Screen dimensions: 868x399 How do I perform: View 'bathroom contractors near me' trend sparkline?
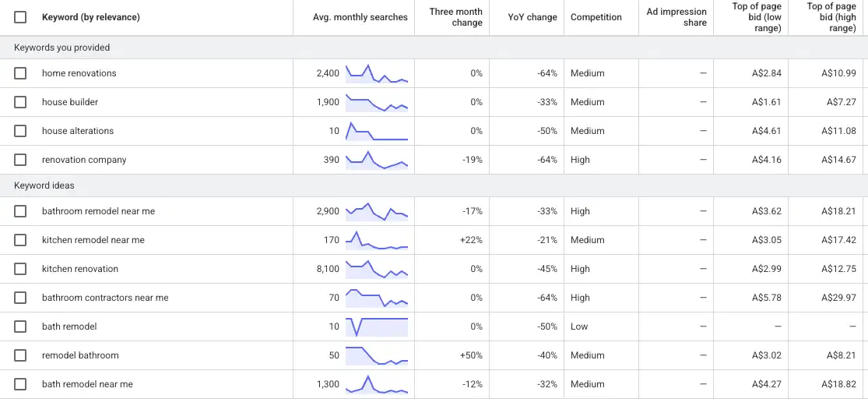(x=377, y=298)
